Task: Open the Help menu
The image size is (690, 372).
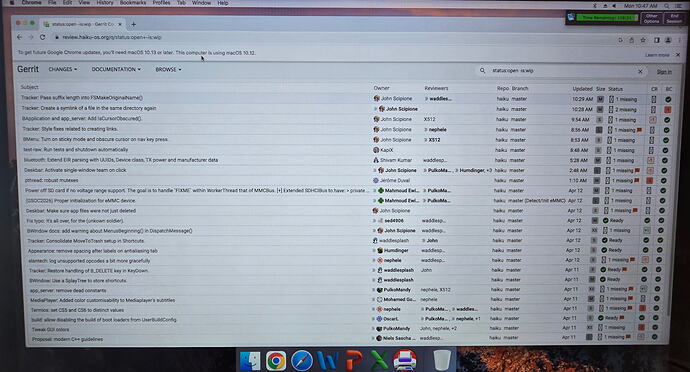Action: point(223,3)
